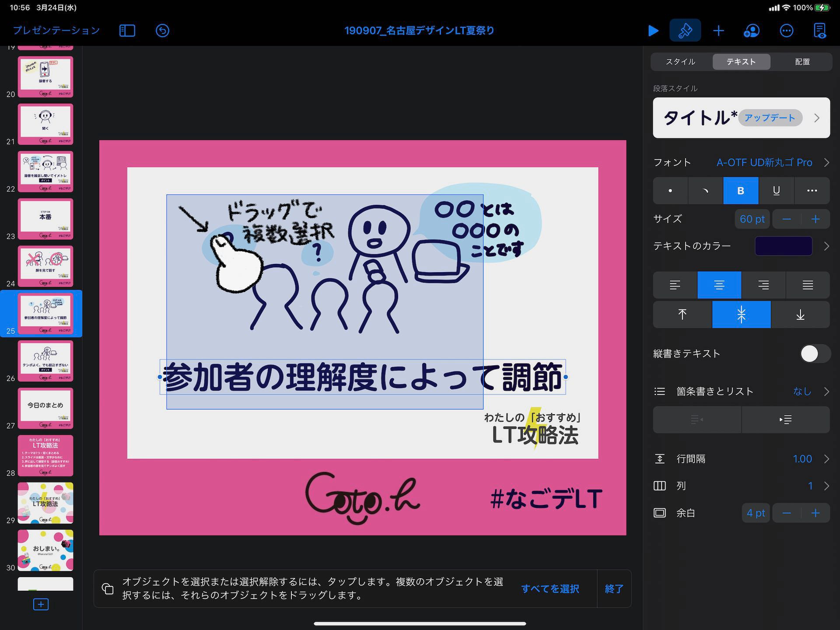840x630 pixels.
Task: Align text to bottom vertically
Action: point(800,315)
